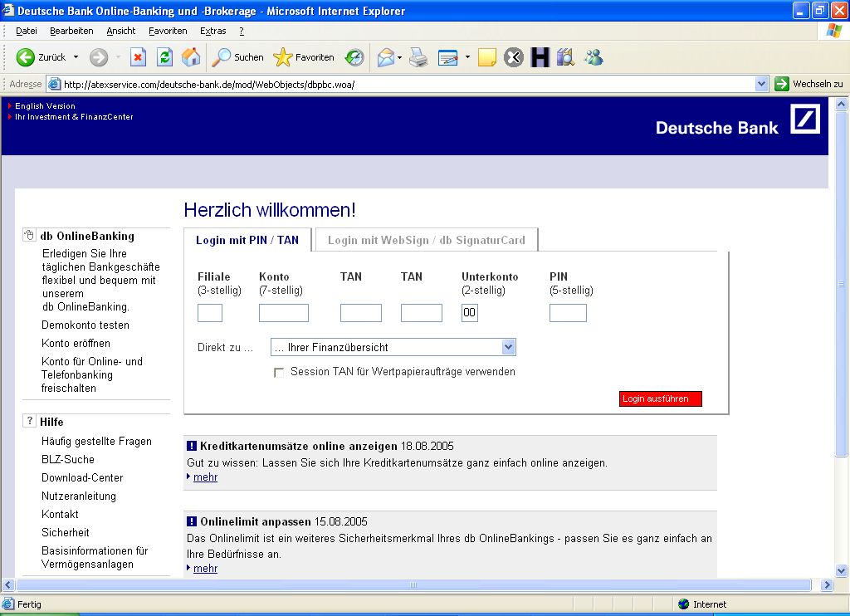Click the page icon in address bar
Screen dimensions: 850x616
(x=54, y=84)
